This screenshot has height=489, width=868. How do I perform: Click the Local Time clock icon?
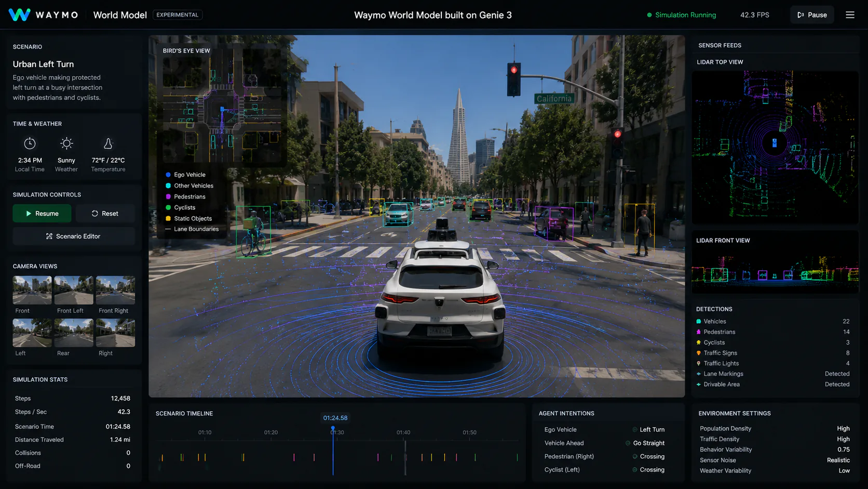pyautogui.click(x=30, y=143)
